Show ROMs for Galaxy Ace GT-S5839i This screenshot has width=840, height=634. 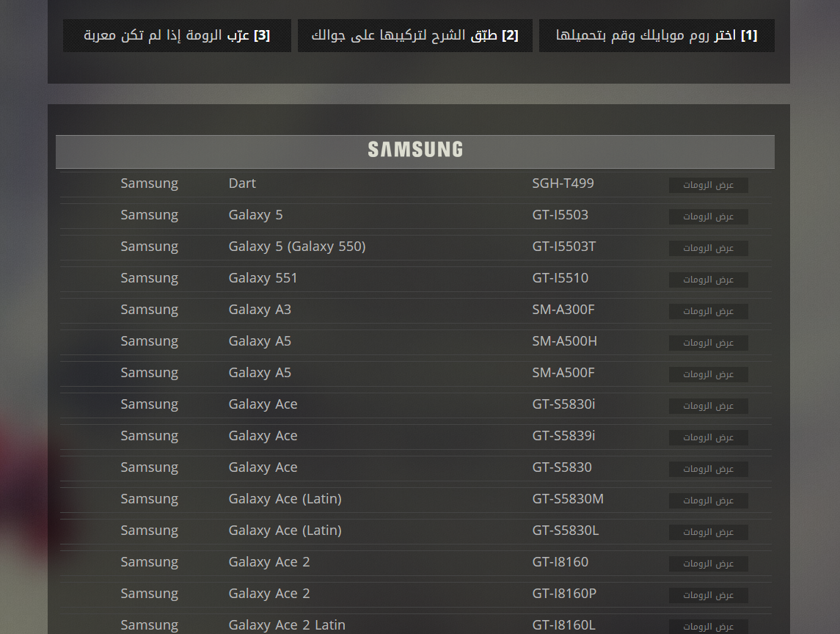(x=708, y=438)
